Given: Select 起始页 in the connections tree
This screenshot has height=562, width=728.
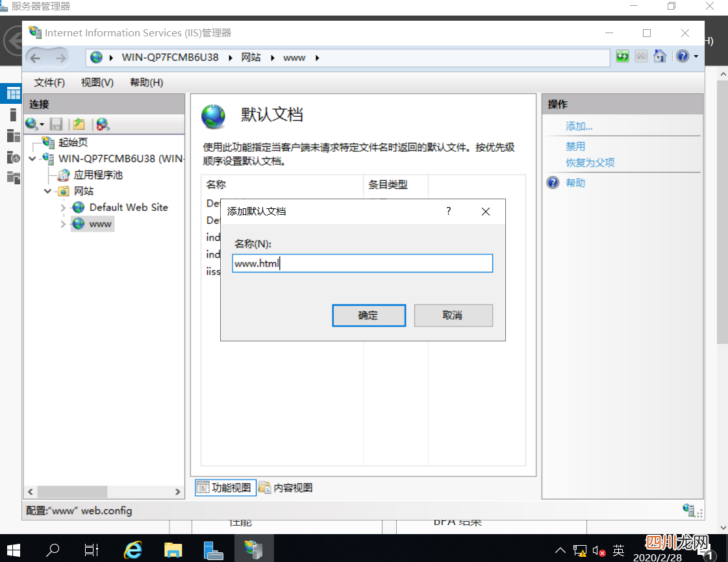Looking at the screenshot, I should pos(73,143).
